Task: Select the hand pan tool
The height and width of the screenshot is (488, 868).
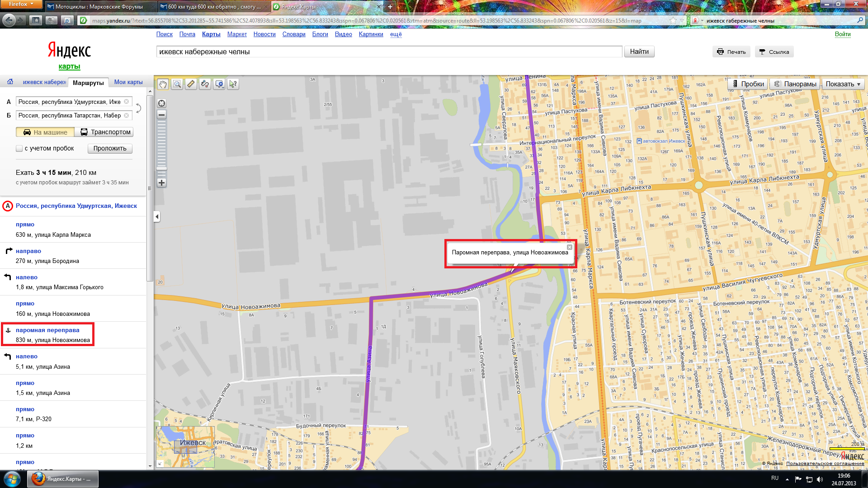Action: coord(163,84)
